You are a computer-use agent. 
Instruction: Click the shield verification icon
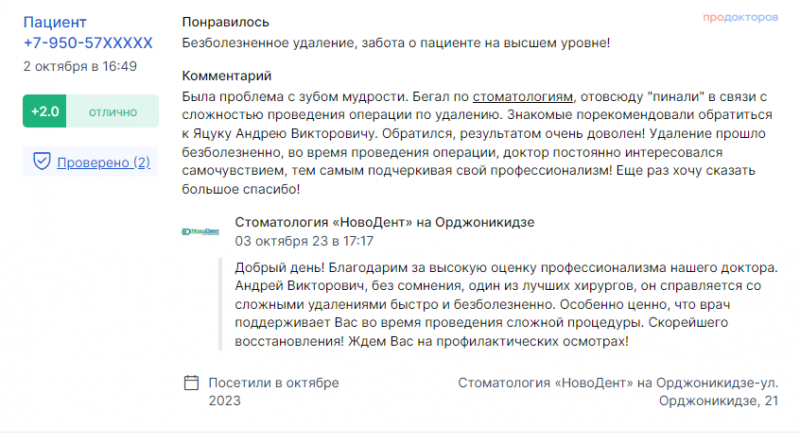(x=42, y=161)
